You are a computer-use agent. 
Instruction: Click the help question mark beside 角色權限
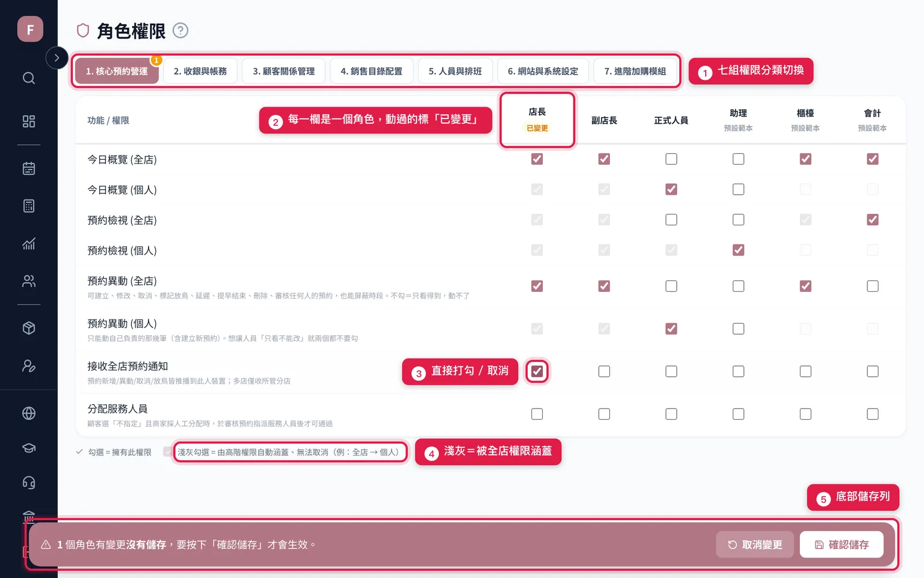click(x=181, y=31)
